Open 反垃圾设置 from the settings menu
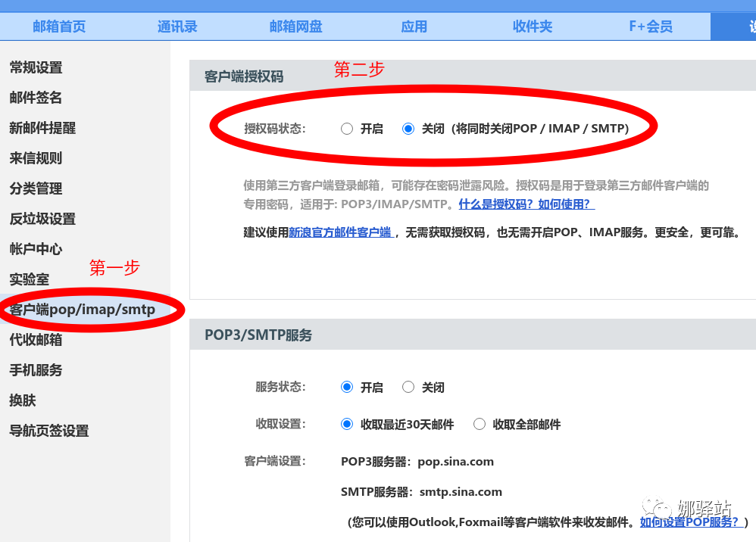Screen dimensions: 756x542 [x=42, y=219]
